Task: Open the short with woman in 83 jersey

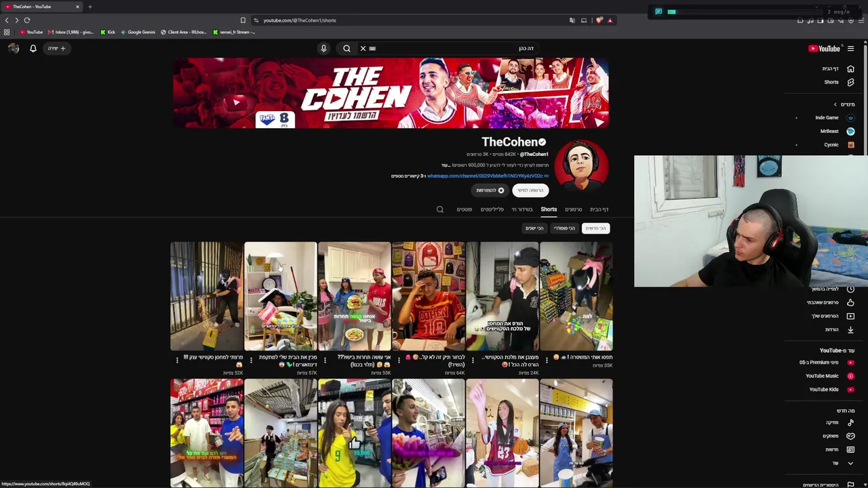Action: click(502, 433)
